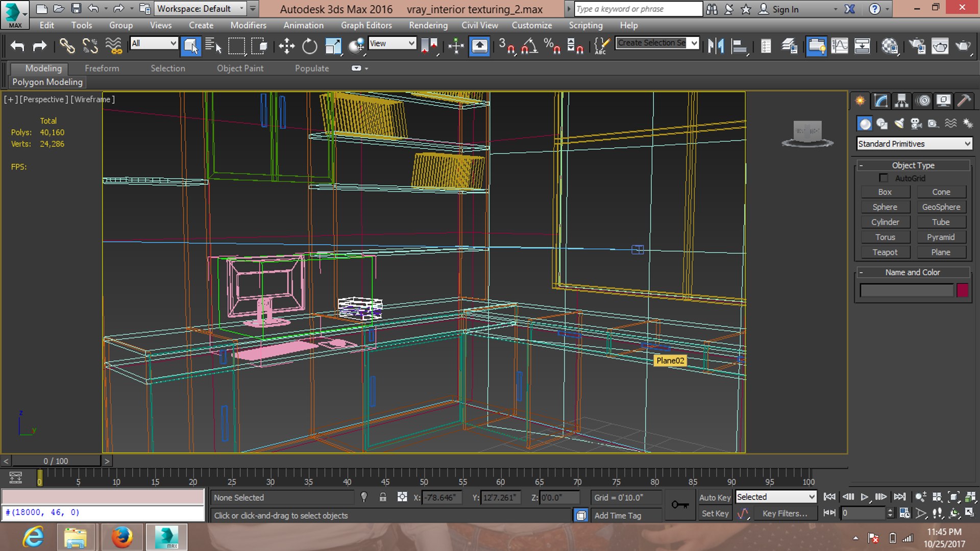Switch to the Freeform ribbon tab
This screenshot has height=551, width=980.
click(x=102, y=68)
